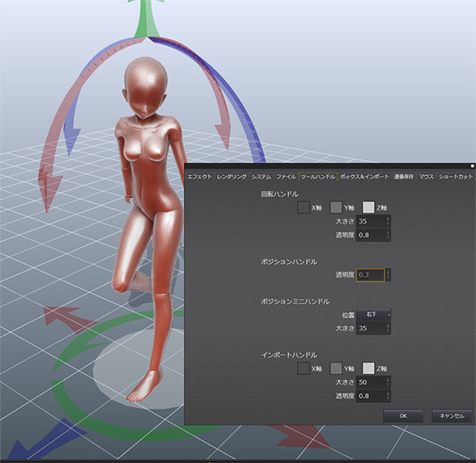Confirm settings with the OK button
Viewport: 476px width, 463px height.
point(403,415)
